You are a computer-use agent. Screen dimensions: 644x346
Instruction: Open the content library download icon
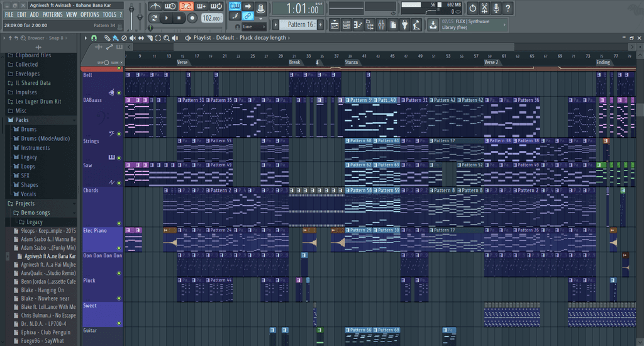tap(433, 25)
